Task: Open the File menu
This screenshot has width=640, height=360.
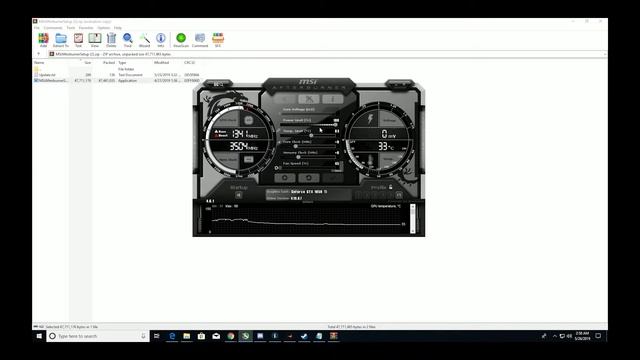Action: click(x=37, y=28)
